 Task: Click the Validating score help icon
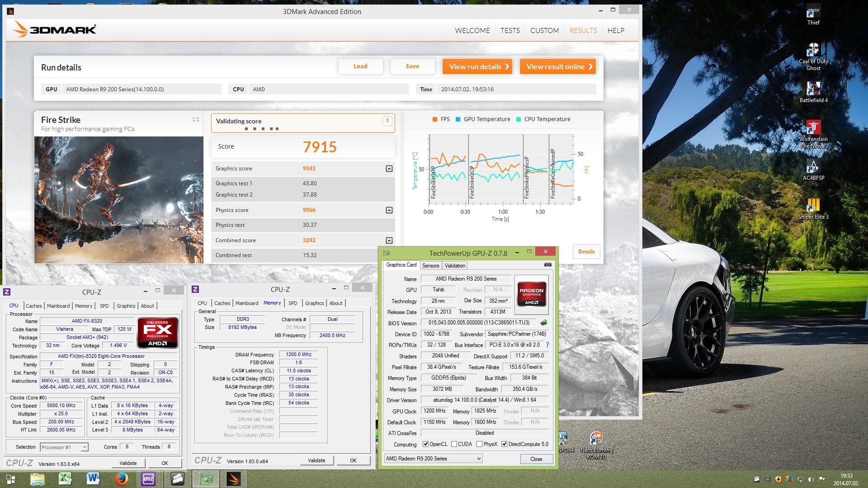387,121
